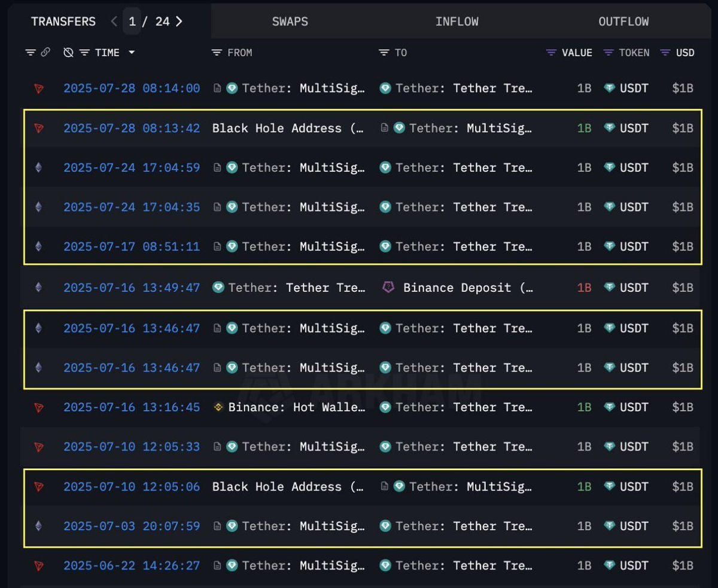Click USDT token icon on 2025-07-16 13:49:47 row

(x=609, y=288)
